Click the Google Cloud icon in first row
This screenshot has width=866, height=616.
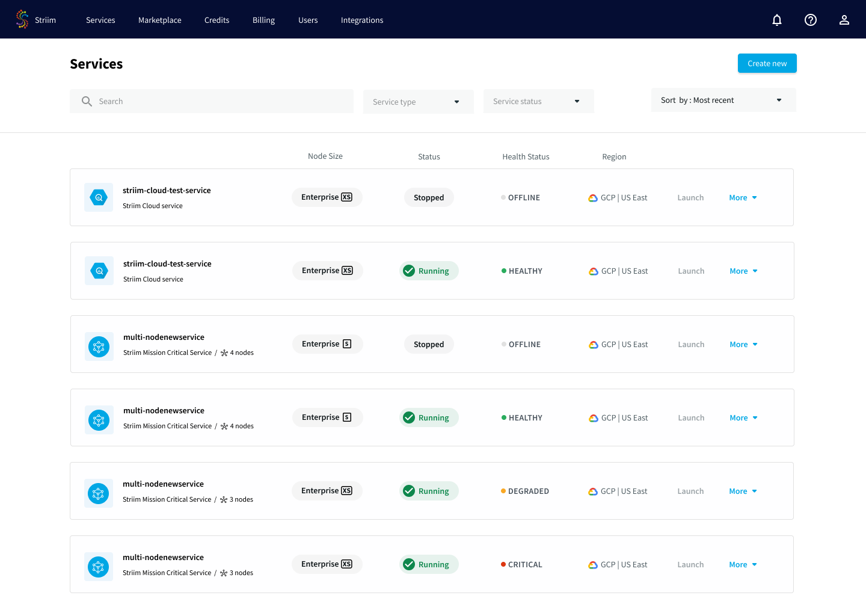[593, 198]
